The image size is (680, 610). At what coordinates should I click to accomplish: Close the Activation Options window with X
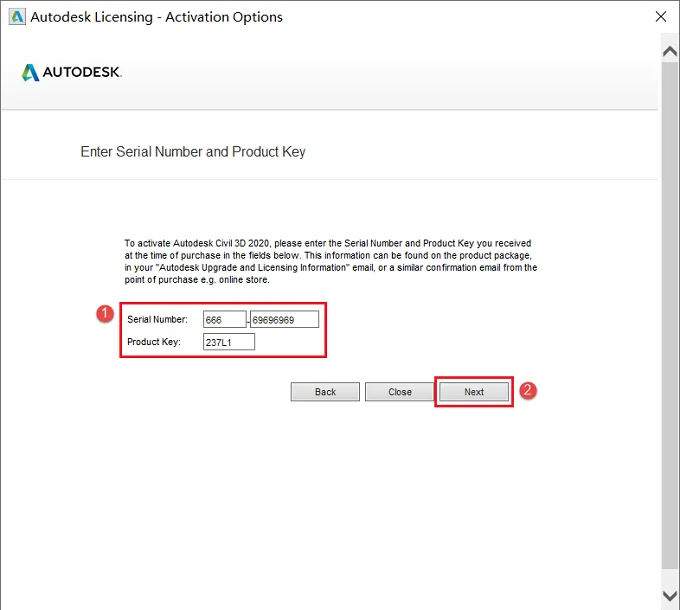tap(660, 16)
